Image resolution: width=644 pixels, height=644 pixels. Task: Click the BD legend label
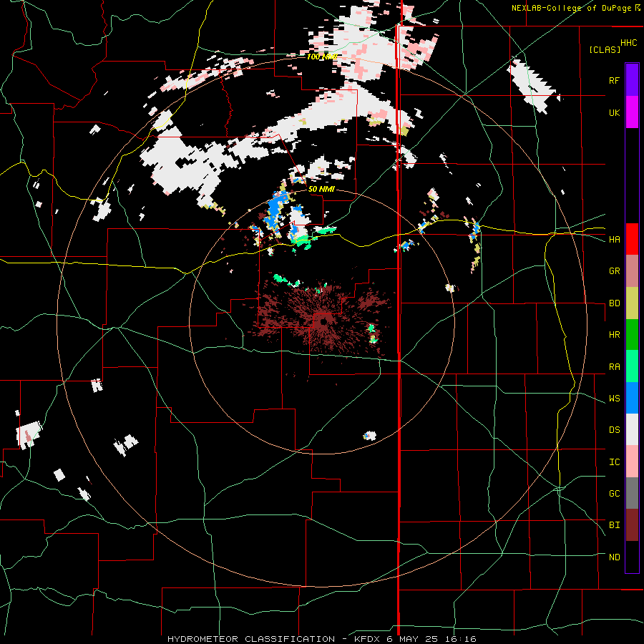tap(615, 303)
